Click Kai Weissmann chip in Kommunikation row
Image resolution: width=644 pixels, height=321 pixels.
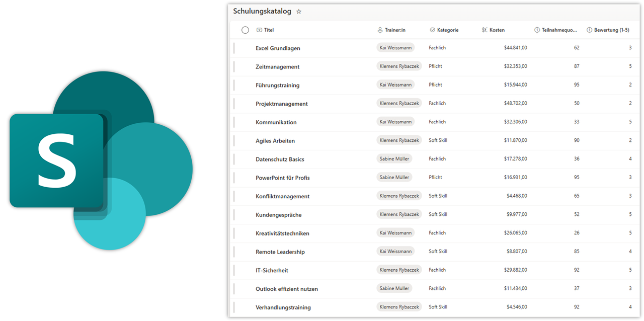click(395, 122)
